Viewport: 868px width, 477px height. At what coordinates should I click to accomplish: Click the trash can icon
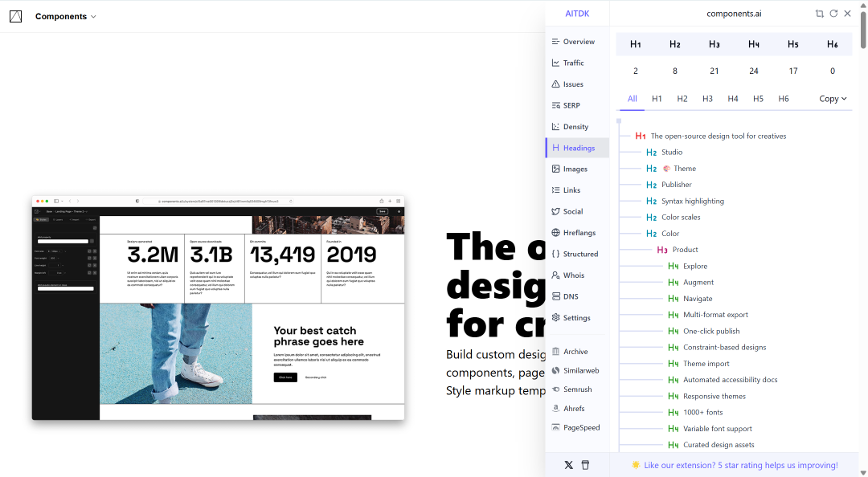[585, 465]
